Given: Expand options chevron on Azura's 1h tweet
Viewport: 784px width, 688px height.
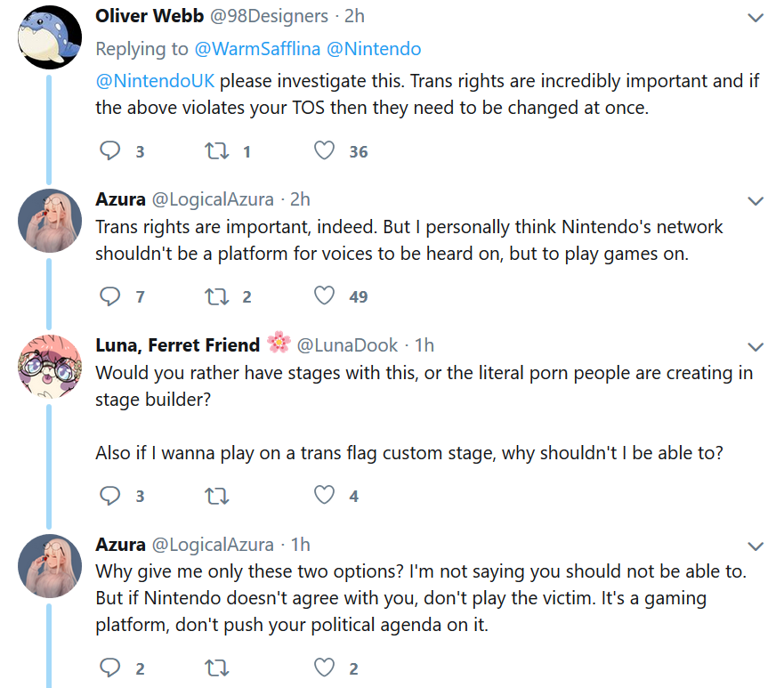Looking at the screenshot, I should click(x=756, y=546).
